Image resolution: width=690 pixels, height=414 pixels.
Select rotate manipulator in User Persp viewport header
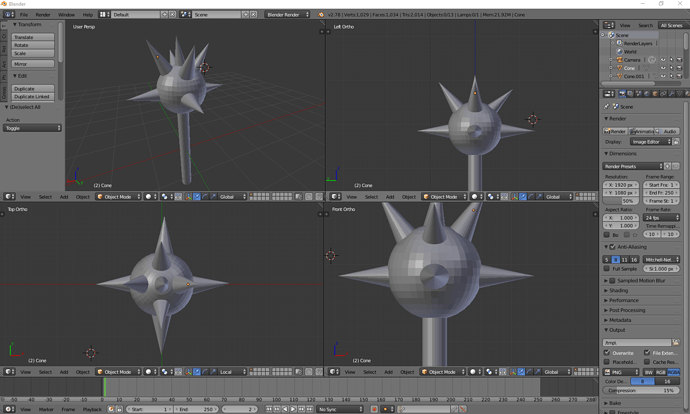(x=205, y=197)
